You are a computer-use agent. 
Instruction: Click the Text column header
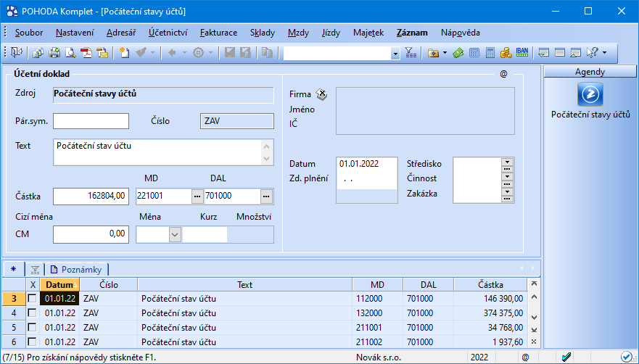pos(244,284)
